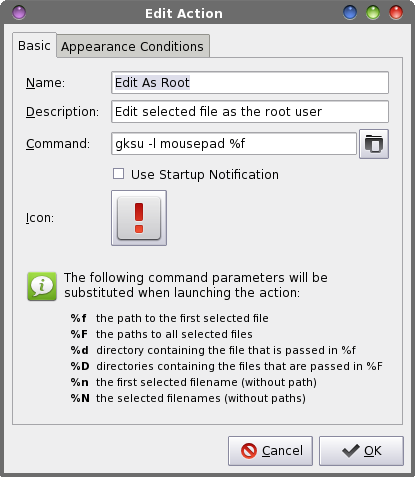Click the Command: label
The image size is (415, 477).
pos(58,144)
